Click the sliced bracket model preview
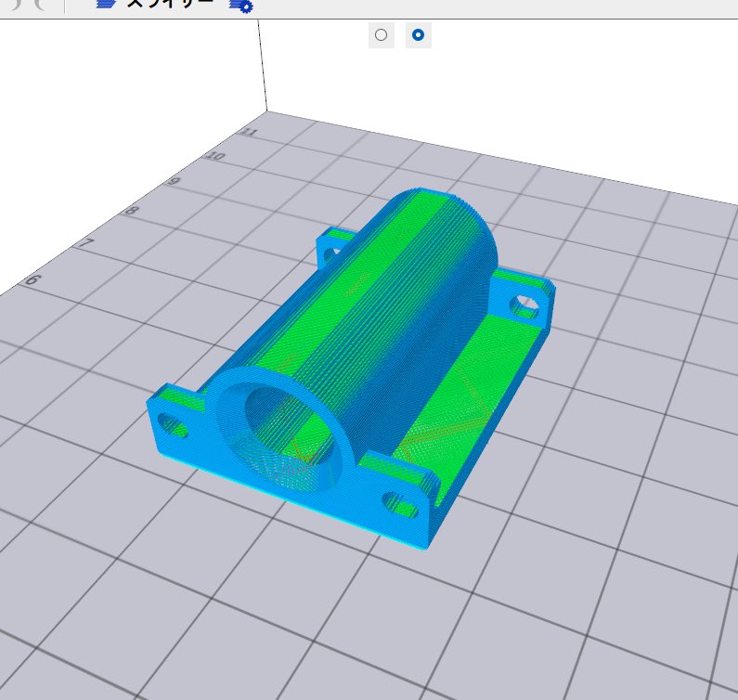 pyautogui.click(x=351, y=369)
